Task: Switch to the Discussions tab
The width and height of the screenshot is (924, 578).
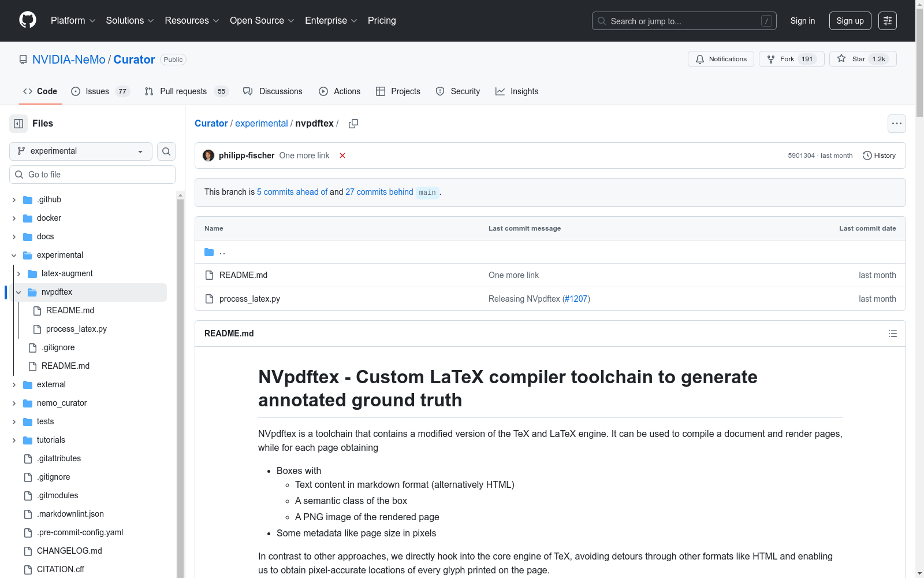Action: 273,91
